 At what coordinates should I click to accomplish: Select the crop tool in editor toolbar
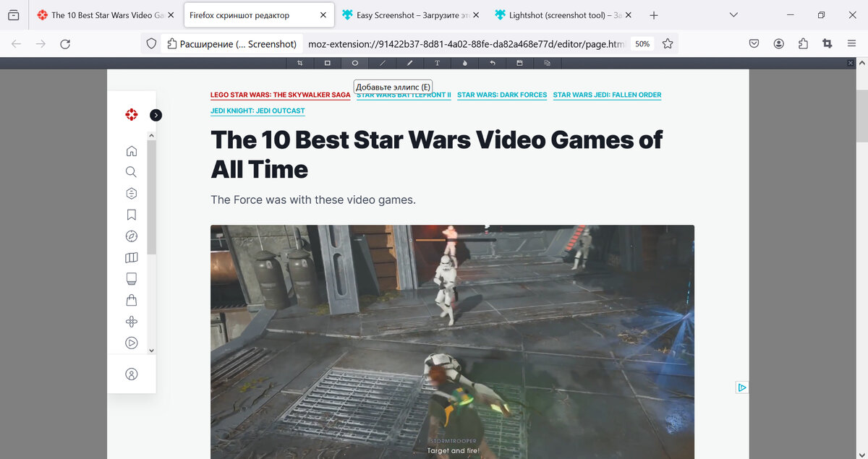299,63
